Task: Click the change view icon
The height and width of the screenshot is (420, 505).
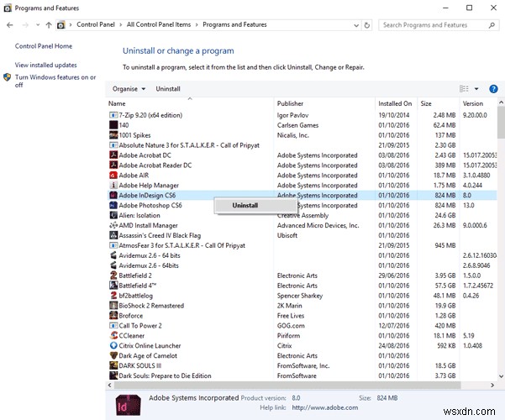Action: click(464, 89)
